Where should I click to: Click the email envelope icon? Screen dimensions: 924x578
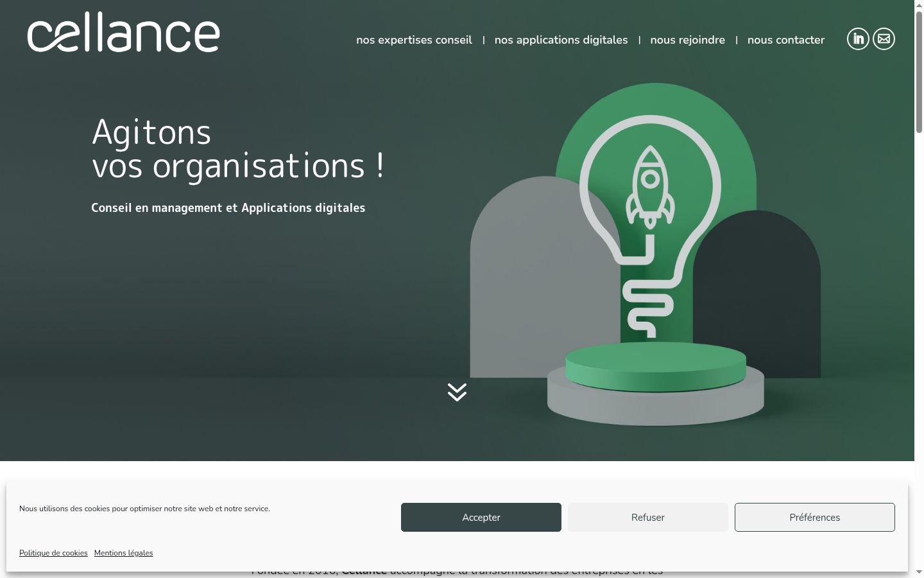click(x=884, y=39)
